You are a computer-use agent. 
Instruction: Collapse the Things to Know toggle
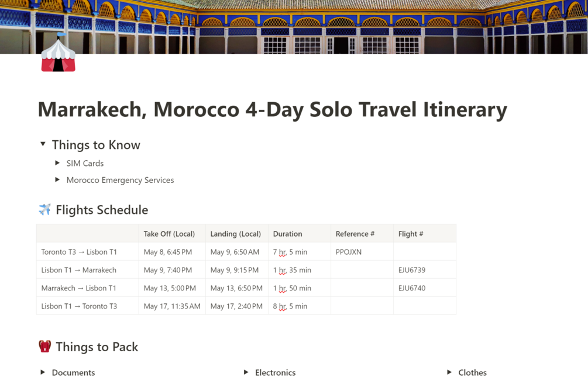43,144
